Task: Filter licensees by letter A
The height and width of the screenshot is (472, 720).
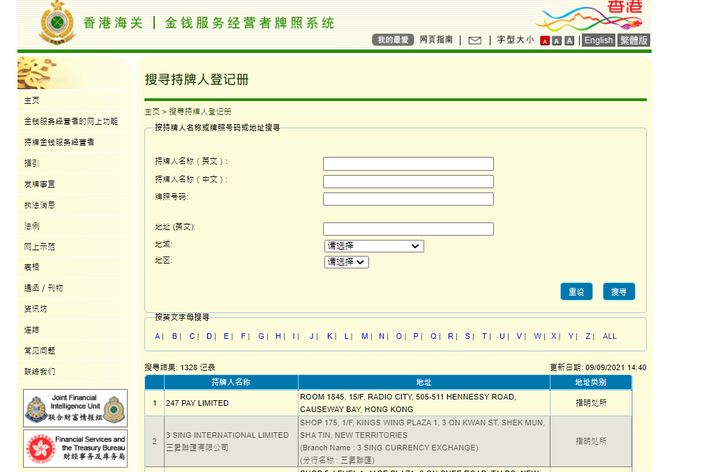Action: click(157, 336)
